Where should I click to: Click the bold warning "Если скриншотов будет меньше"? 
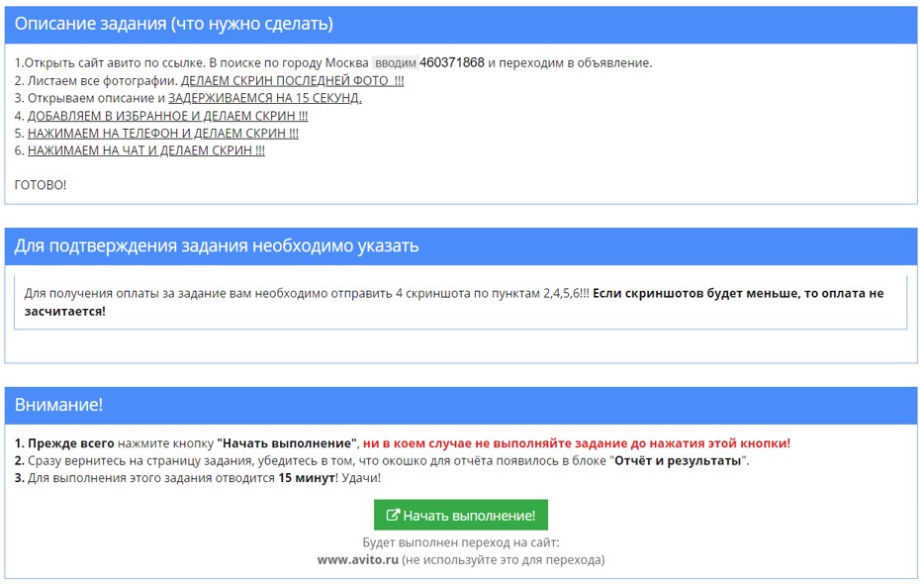(x=696, y=293)
